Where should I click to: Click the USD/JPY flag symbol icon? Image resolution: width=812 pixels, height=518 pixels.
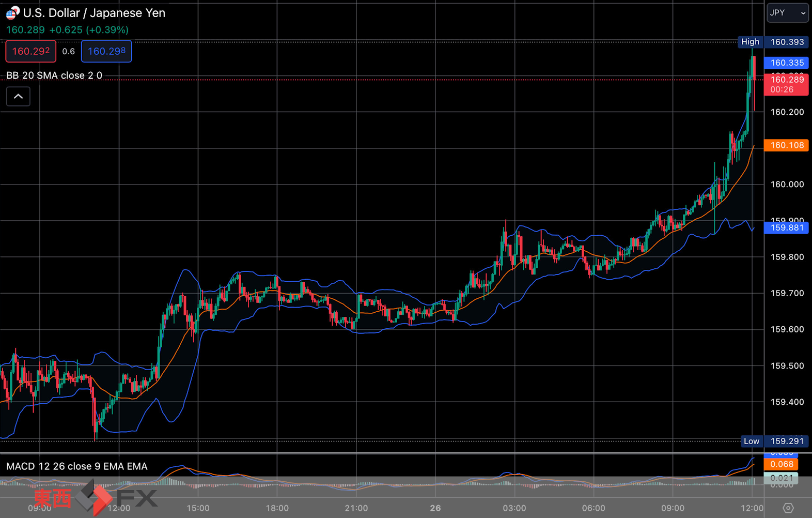[12, 13]
